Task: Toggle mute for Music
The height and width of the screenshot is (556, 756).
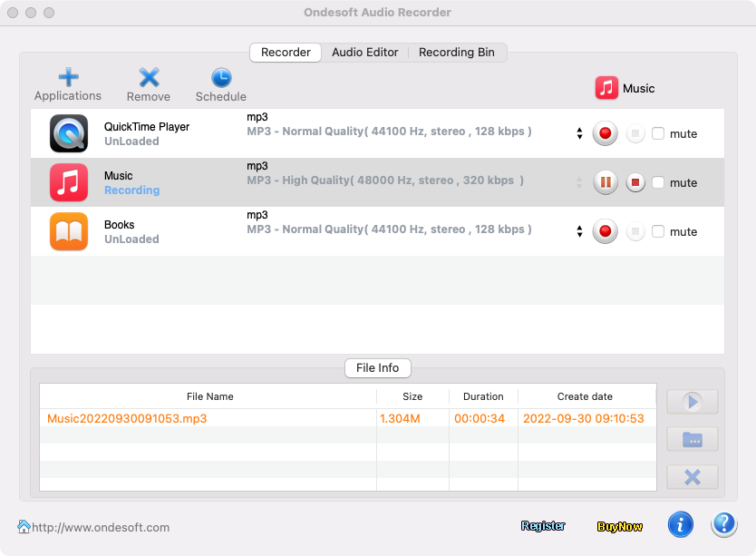Action: tap(657, 182)
